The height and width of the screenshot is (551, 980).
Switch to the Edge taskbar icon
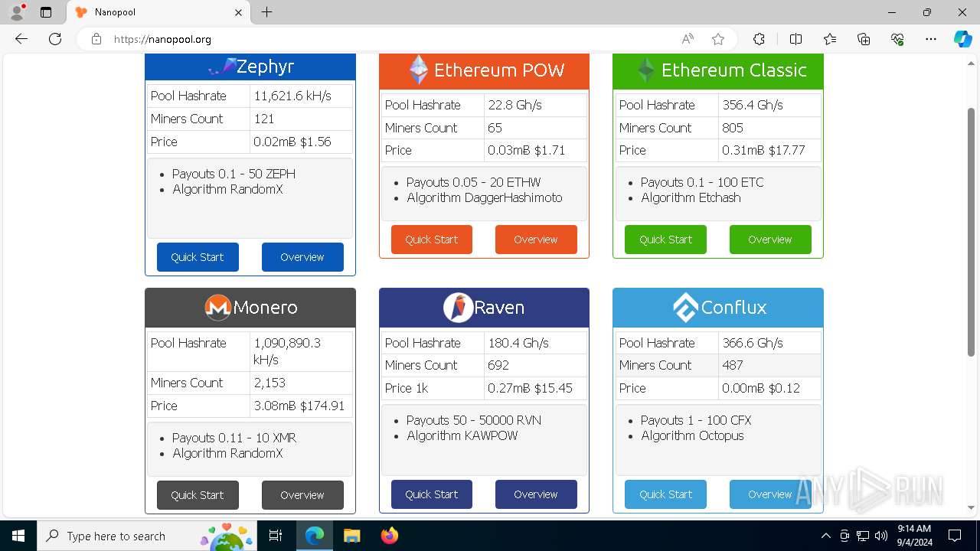[315, 536]
